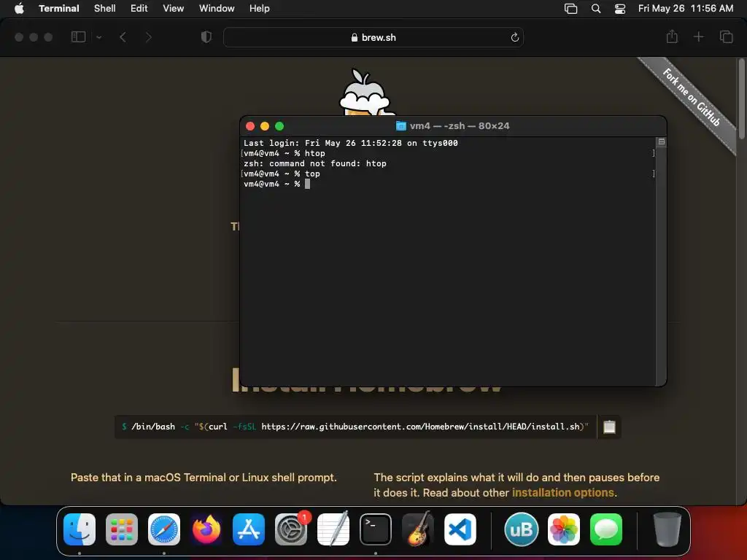The width and height of the screenshot is (747, 560).
Task: Click the Terminal scrollbar track
Action: pyautogui.click(x=661, y=267)
